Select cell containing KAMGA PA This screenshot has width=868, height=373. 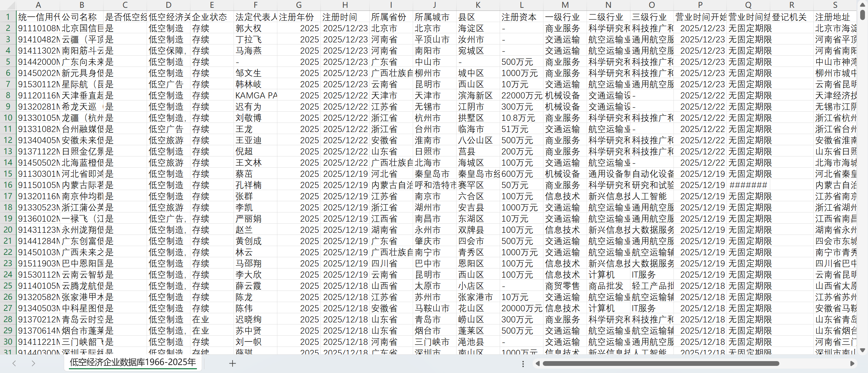click(x=256, y=95)
